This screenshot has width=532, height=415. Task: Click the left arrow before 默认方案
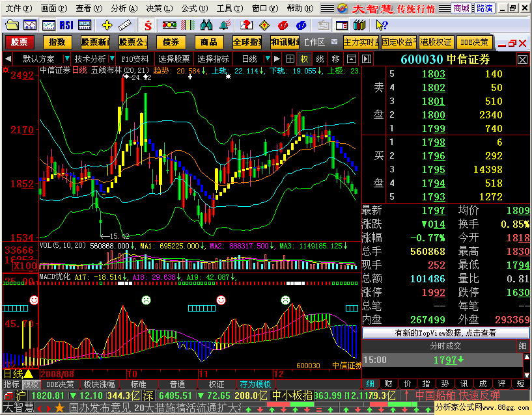pyautogui.click(x=8, y=59)
